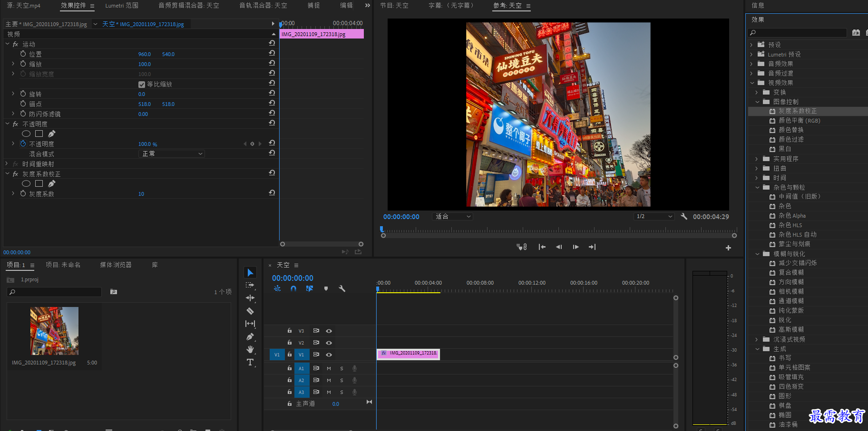The height and width of the screenshot is (431, 868).
Task: Toggle stopwatch animation for 旋转
Action: point(23,94)
